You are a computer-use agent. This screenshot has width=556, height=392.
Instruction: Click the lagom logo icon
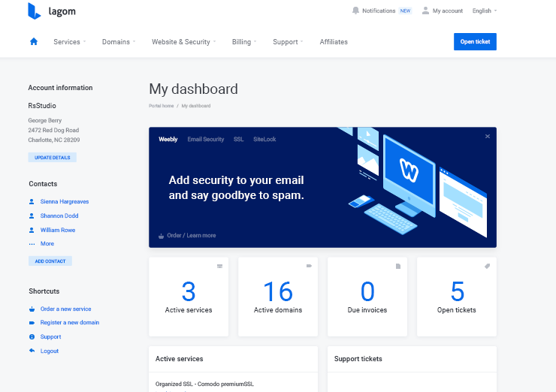tap(35, 11)
